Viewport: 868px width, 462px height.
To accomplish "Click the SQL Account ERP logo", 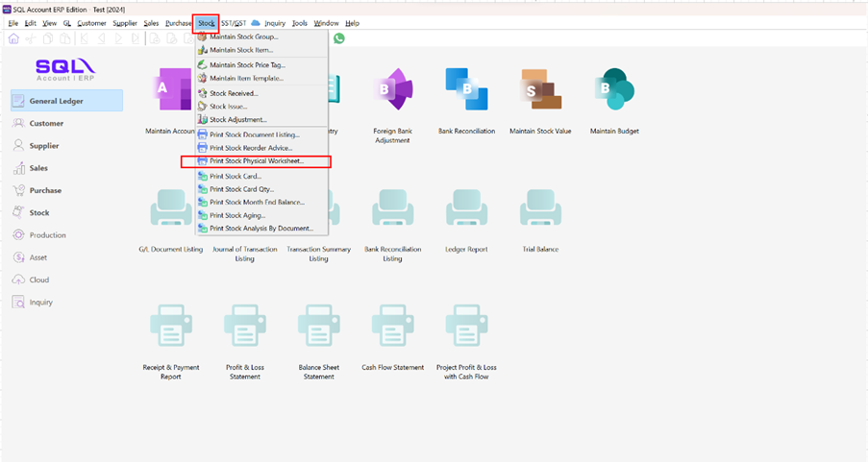I will (x=65, y=68).
